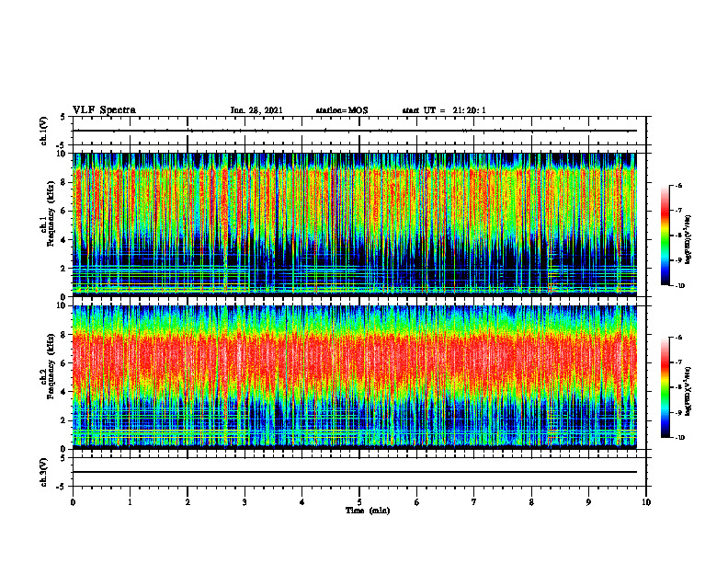This screenshot has width=728, height=563.
Task: Select the date label "Jan. 28, 2021"
Action: [x=256, y=110]
